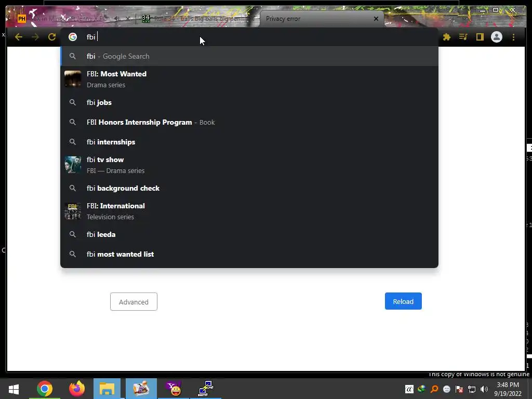Pick the 'fbi jobs' suggestion
Viewport: 532px width, 399px height.
pos(249,102)
